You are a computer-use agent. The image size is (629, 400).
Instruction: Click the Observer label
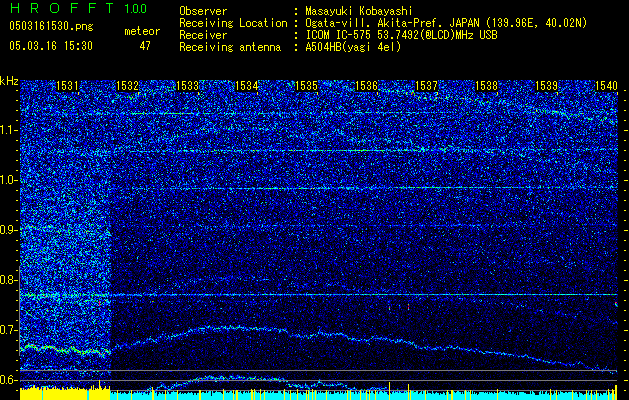click(x=203, y=11)
